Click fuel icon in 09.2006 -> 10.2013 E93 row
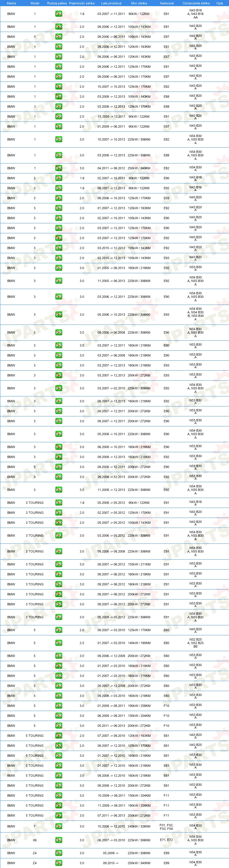Image resolution: width=229 pixels, height=868 pixels. coord(59,198)
